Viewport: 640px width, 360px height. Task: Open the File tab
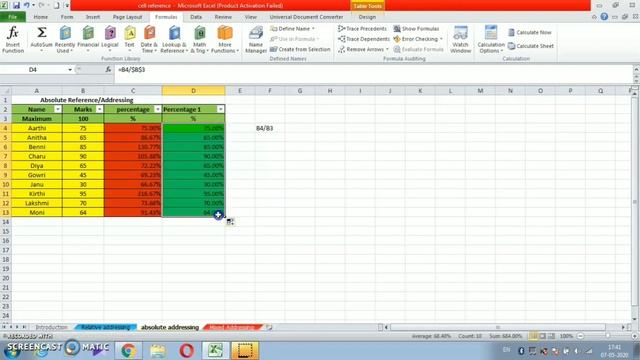(13, 17)
